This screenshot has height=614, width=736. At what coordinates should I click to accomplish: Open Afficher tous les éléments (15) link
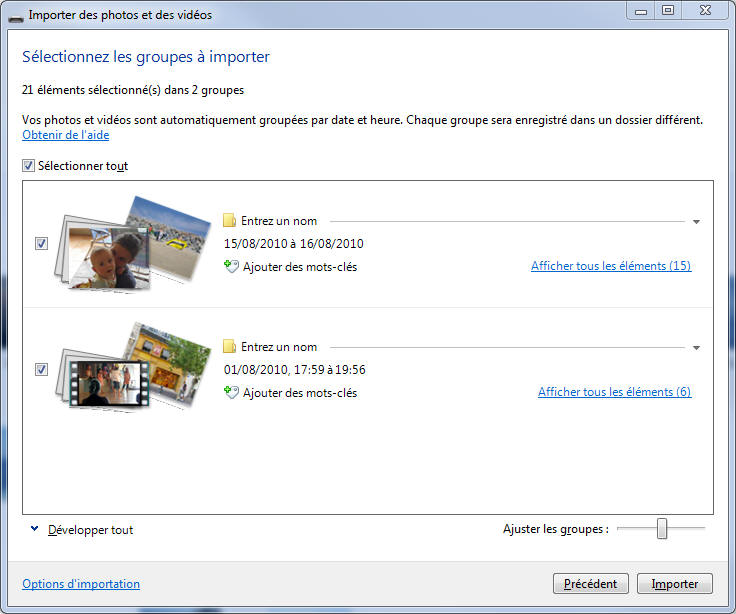pyautogui.click(x=610, y=266)
